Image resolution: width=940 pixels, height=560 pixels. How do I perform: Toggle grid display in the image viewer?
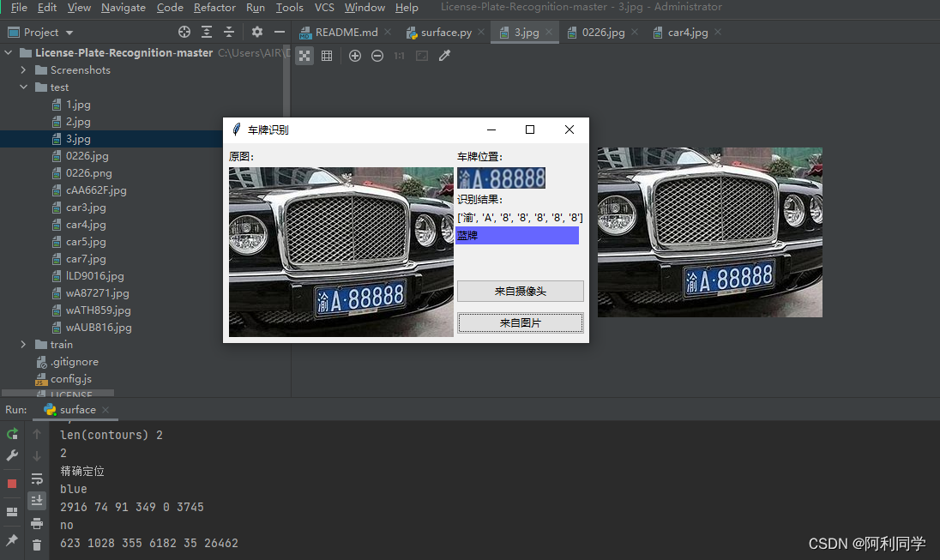[327, 56]
